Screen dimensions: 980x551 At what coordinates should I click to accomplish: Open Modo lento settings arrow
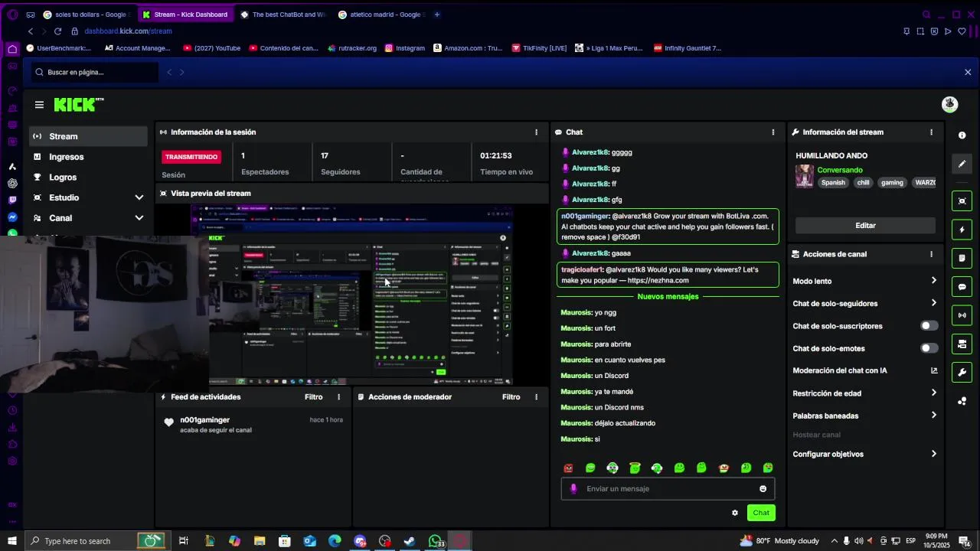[x=933, y=281]
